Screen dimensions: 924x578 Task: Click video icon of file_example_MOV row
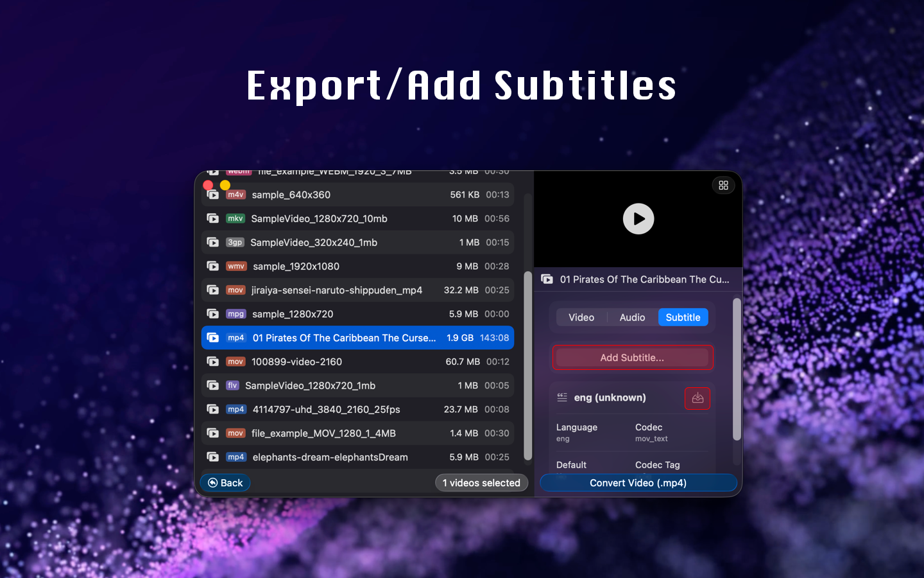212,433
